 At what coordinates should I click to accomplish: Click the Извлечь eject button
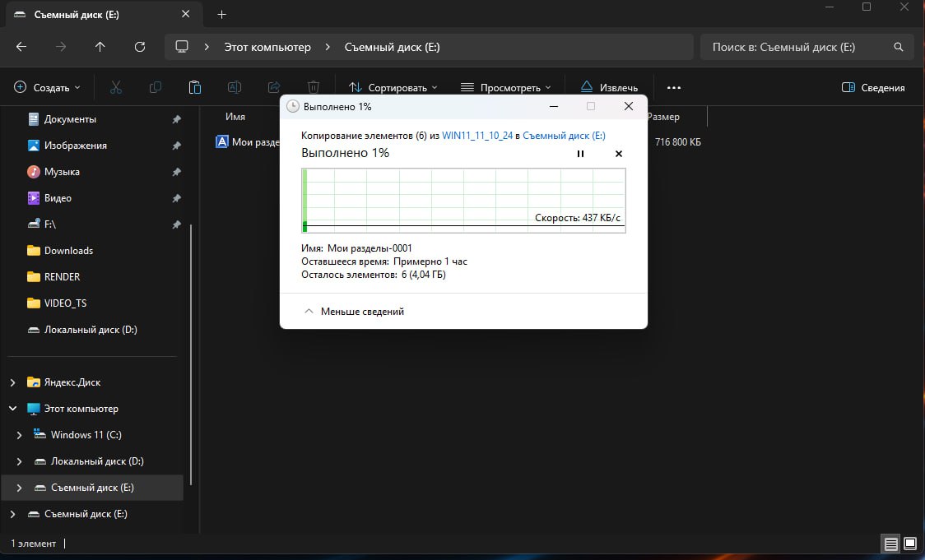point(609,87)
